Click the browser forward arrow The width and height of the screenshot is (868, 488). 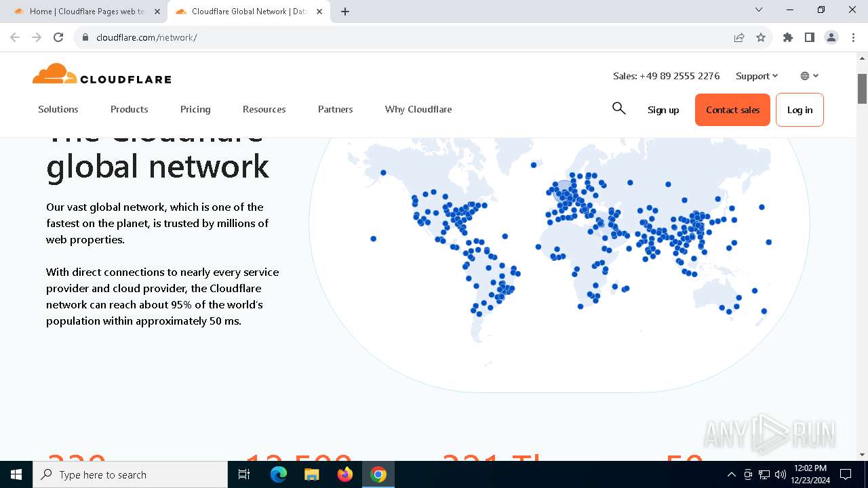[x=37, y=37]
